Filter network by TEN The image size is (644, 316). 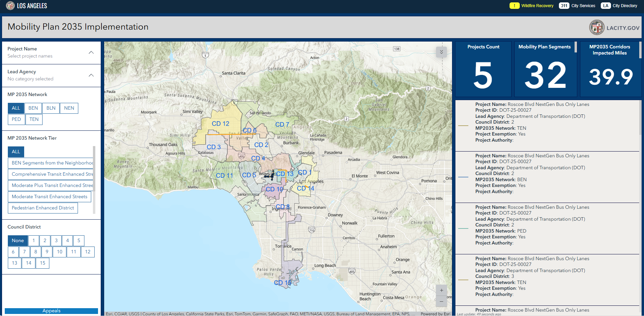coord(34,120)
